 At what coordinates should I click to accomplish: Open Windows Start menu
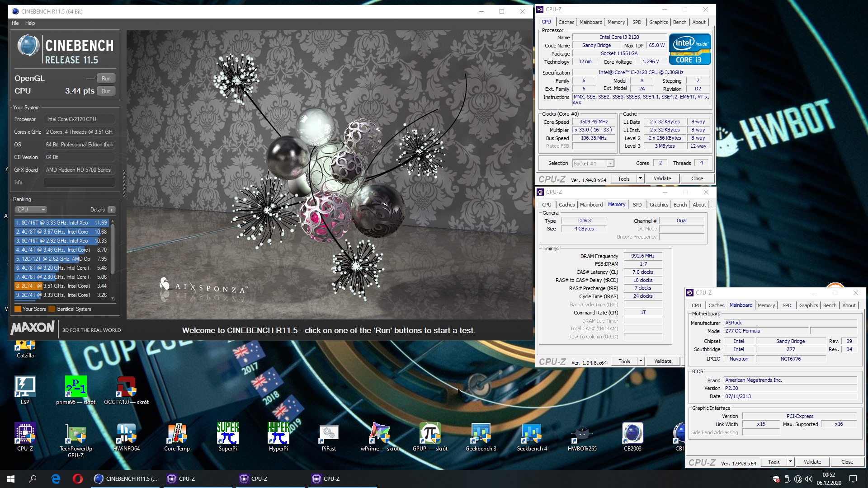coord(11,479)
